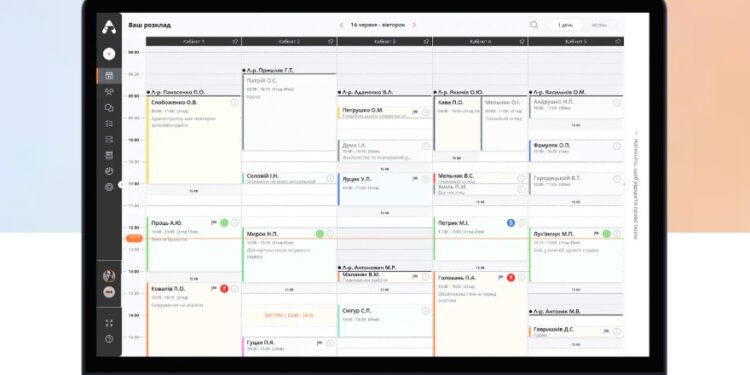Screen dimensions: 750x375
Task: Open the schedule calendar in the sidebar
Action: point(109,76)
